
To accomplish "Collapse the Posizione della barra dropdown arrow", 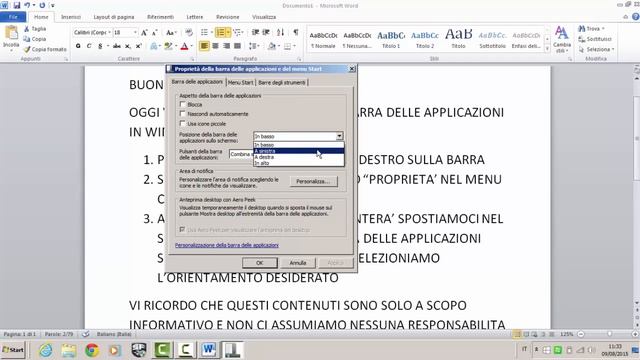I will 339,136.
